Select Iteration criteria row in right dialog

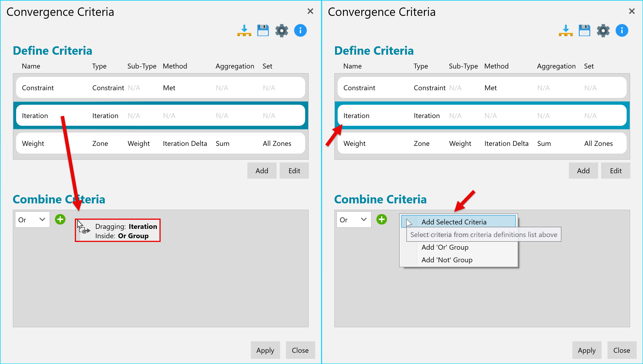[x=482, y=115]
